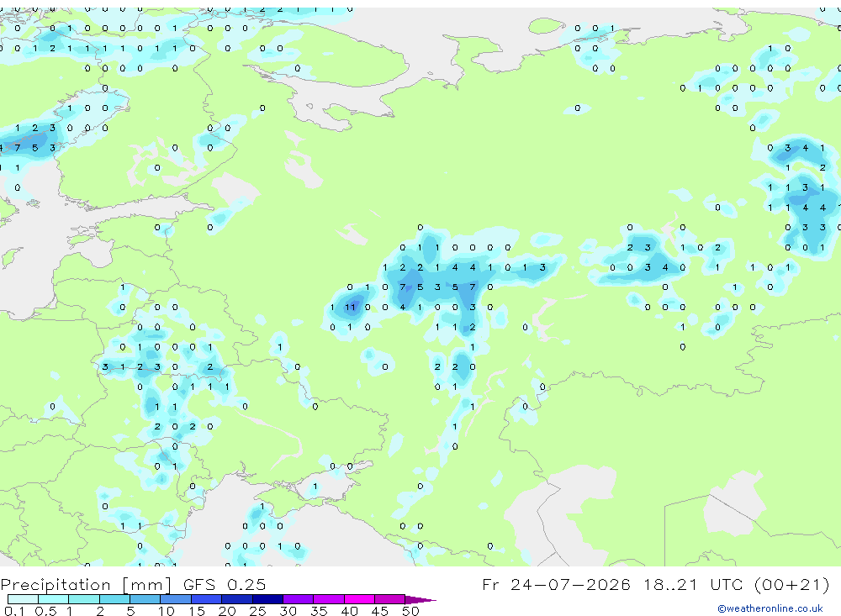Click the '0.1' legend scale label

(x=13, y=611)
